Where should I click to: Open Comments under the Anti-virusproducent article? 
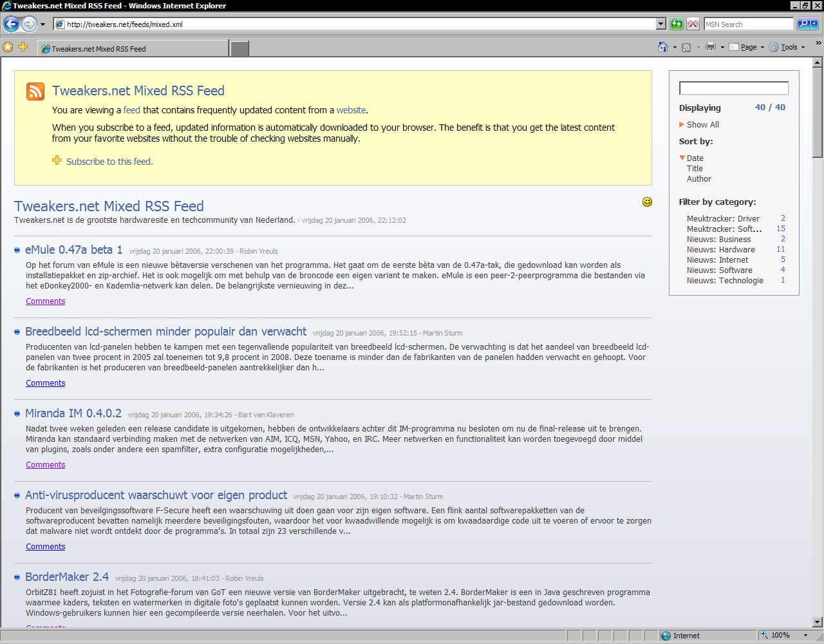tap(45, 547)
